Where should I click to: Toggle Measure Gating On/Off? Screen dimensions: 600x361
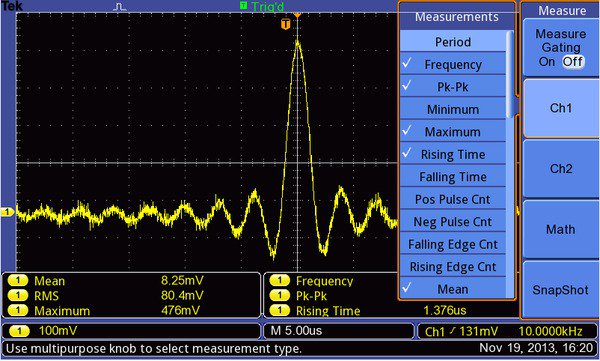(561, 48)
